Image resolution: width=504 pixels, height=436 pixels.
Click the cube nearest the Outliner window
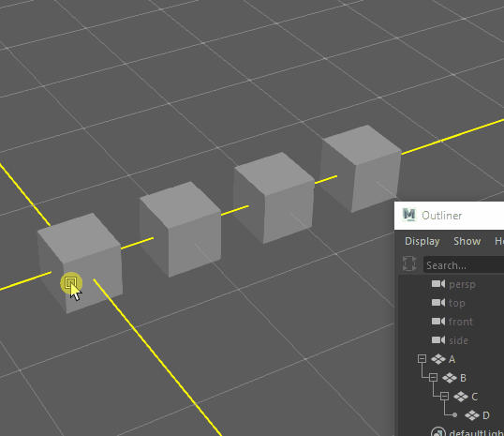pyautogui.click(x=361, y=168)
